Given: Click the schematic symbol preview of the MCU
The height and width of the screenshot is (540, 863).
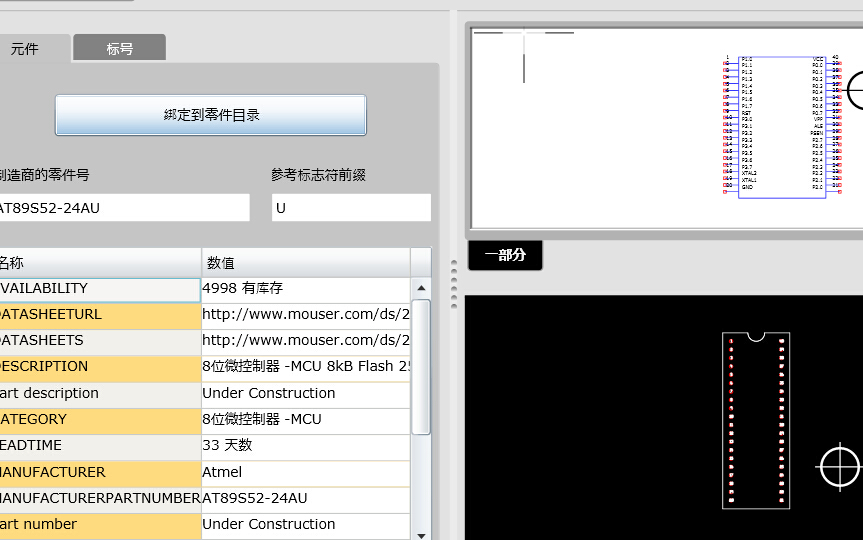Looking at the screenshot, I should (x=782, y=126).
